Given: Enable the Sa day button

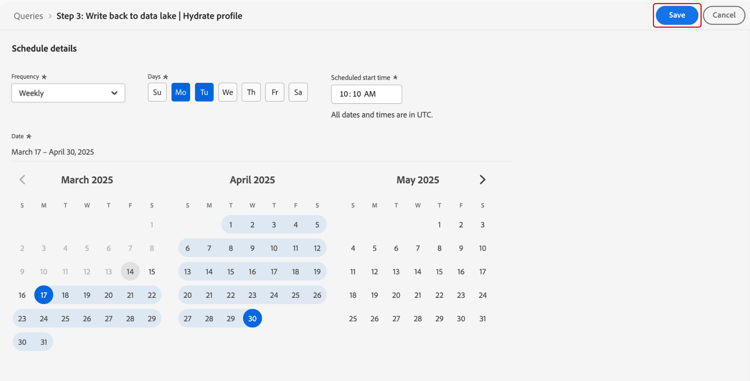Looking at the screenshot, I should (298, 92).
